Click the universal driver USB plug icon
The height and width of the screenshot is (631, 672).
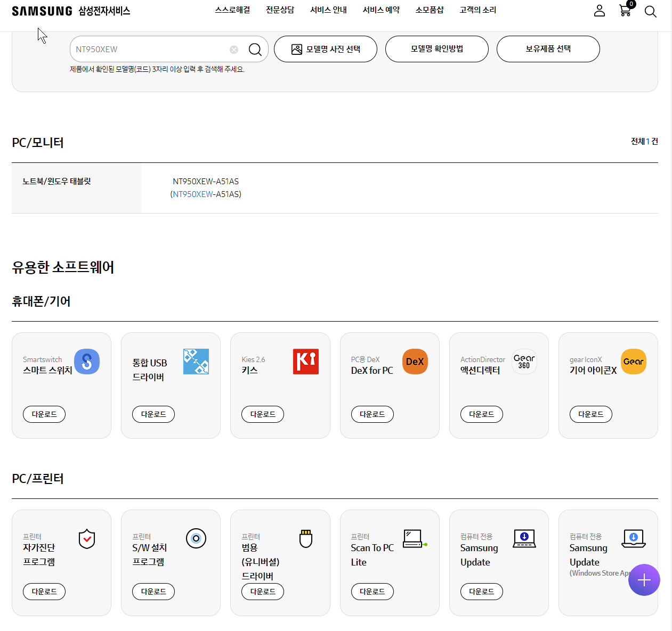(306, 539)
